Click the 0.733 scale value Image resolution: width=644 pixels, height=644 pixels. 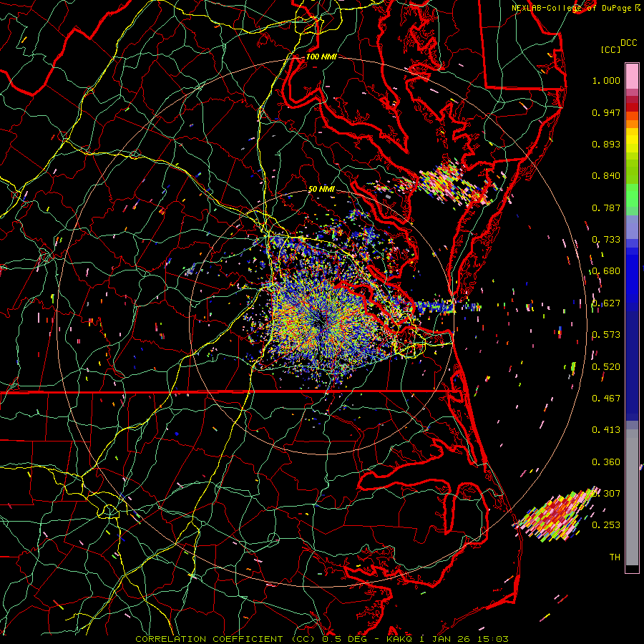tap(606, 240)
